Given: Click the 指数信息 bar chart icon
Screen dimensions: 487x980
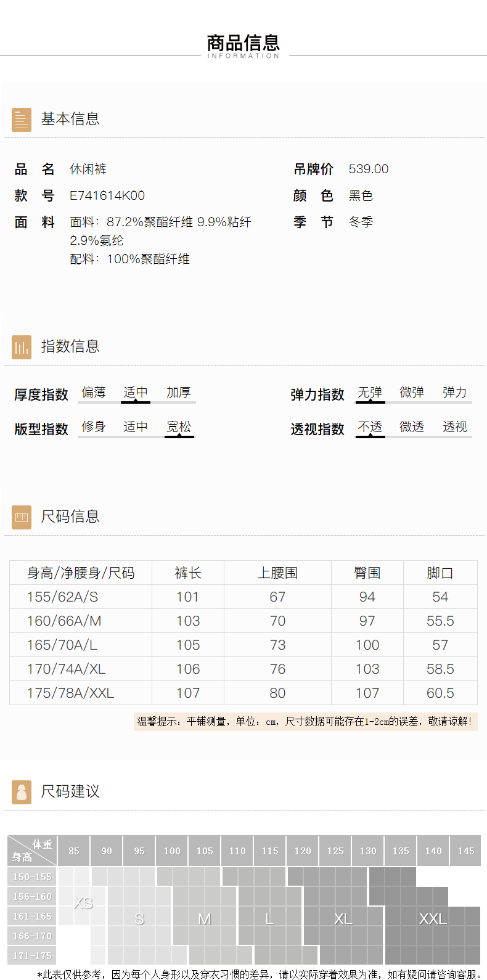Looking at the screenshot, I should pos(22,348).
